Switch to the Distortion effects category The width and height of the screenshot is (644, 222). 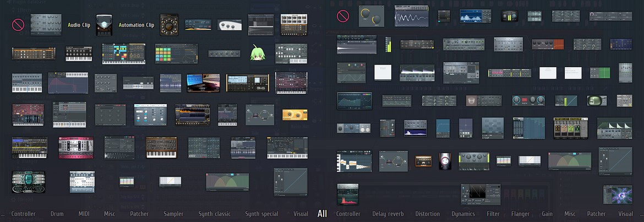pyautogui.click(x=427, y=214)
